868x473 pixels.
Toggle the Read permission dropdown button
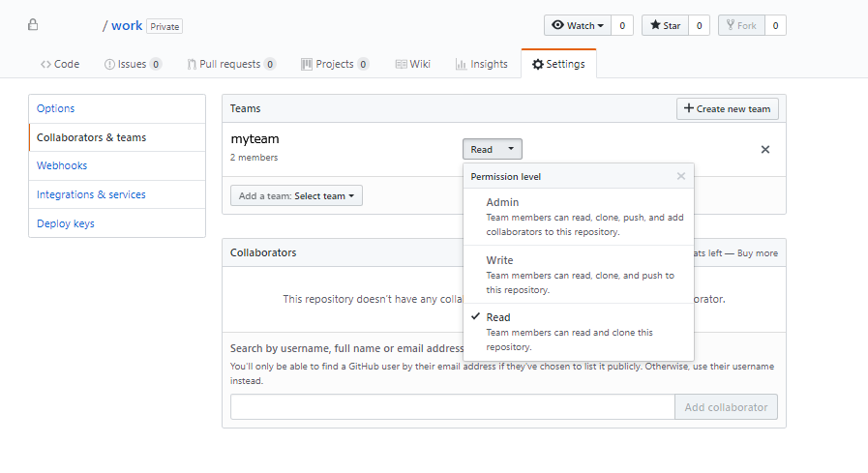493,150
